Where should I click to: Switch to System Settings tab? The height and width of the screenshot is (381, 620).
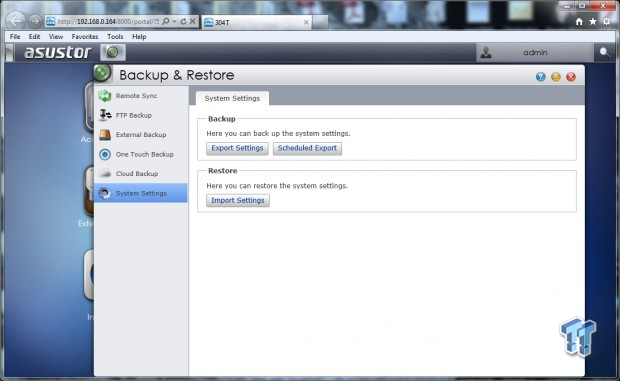[232, 98]
